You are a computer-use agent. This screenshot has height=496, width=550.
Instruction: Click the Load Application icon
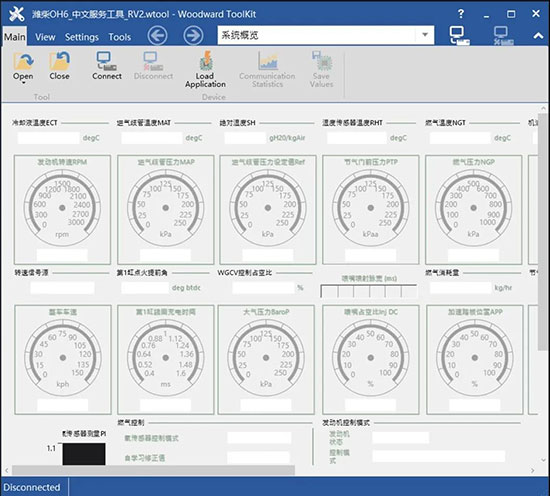[206, 60]
